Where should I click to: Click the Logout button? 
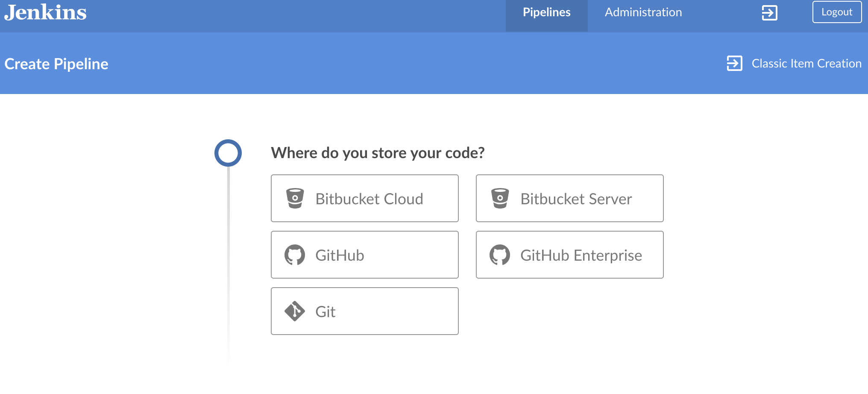(x=837, y=12)
